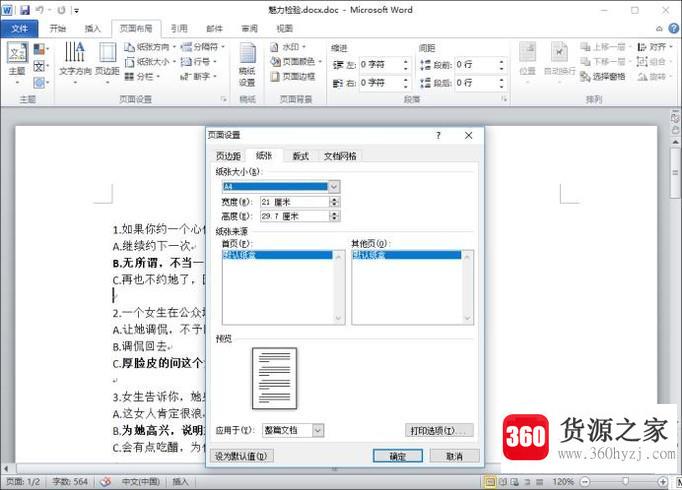Viewport: 682px width, 490px height.
Task: Close the Page Setup dialog
Action: coord(468,136)
